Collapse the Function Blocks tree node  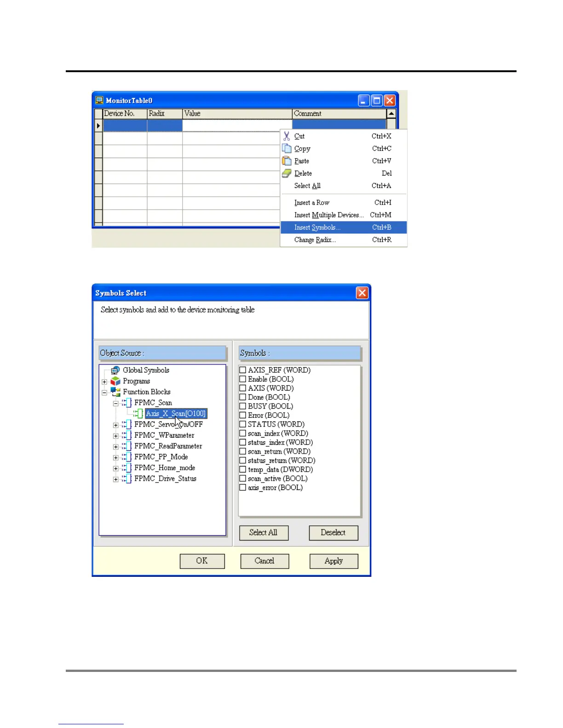click(x=104, y=392)
